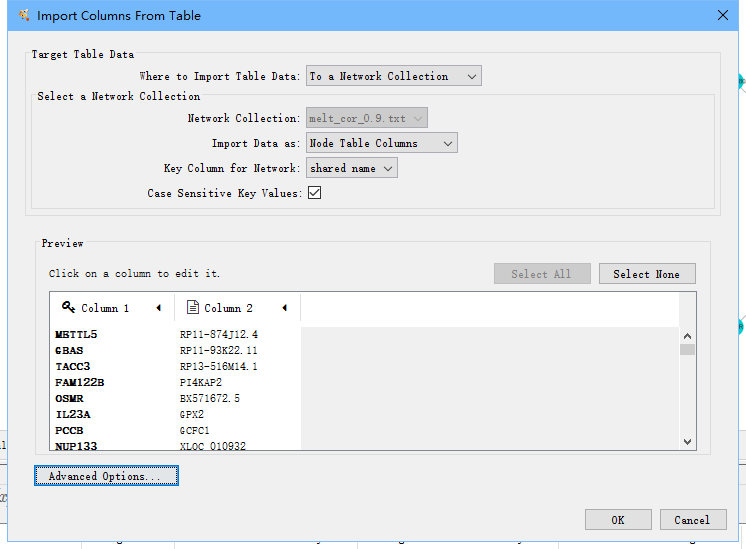This screenshot has height=549, width=746.
Task: Click the key icon in Column 1 header
Action: click(68, 308)
